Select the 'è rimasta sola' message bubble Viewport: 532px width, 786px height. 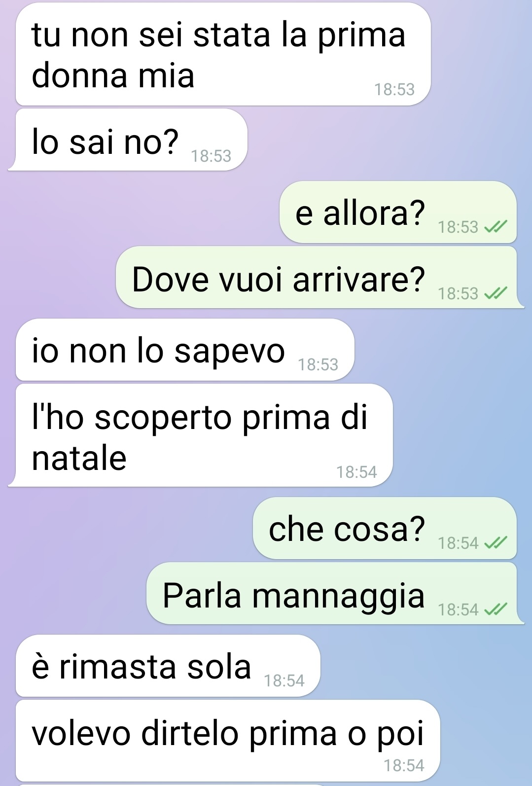168,666
